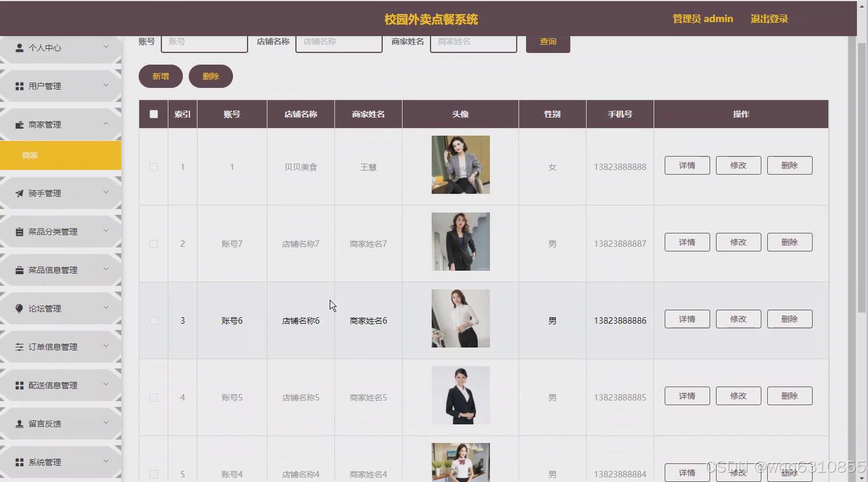868x482 pixels.
Task: Click phone number 13823888888
Action: pyautogui.click(x=620, y=167)
